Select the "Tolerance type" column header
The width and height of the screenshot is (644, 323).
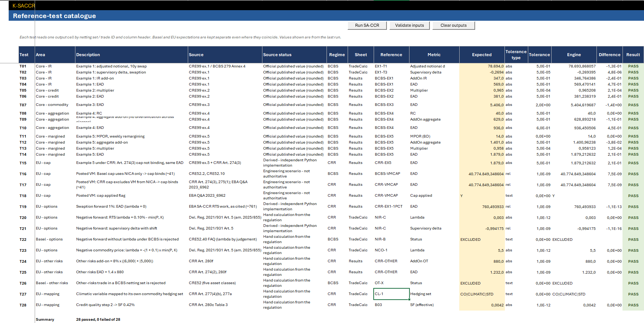click(516, 55)
